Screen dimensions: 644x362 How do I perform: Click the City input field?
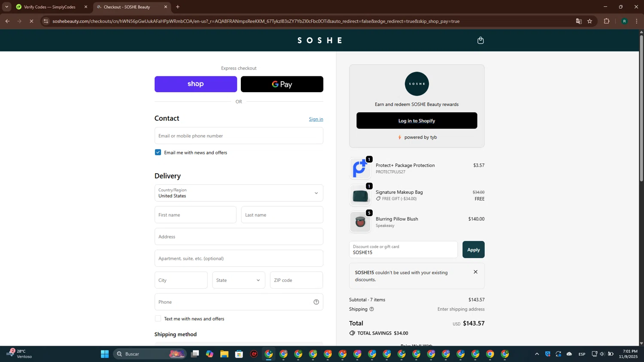[181, 280]
